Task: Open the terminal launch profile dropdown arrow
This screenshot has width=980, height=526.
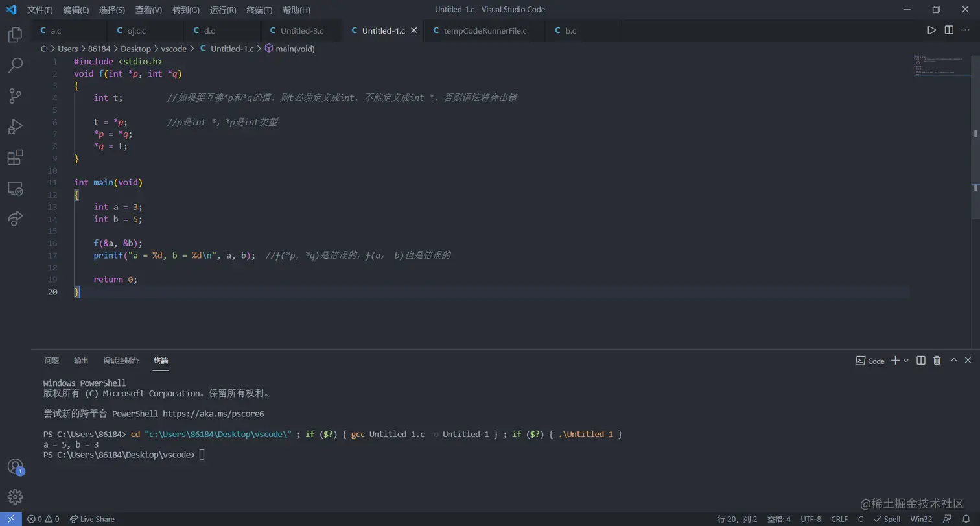Action: (x=906, y=361)
